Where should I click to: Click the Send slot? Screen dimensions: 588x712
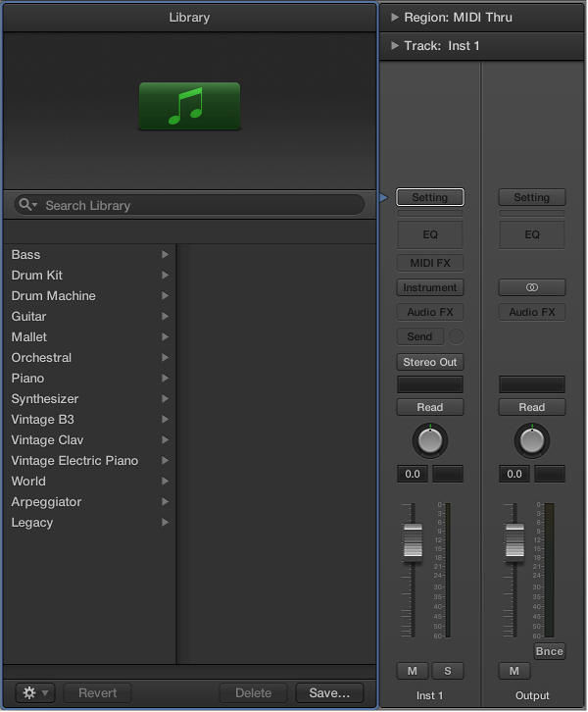pyautogui.click(x=419, y=336)
